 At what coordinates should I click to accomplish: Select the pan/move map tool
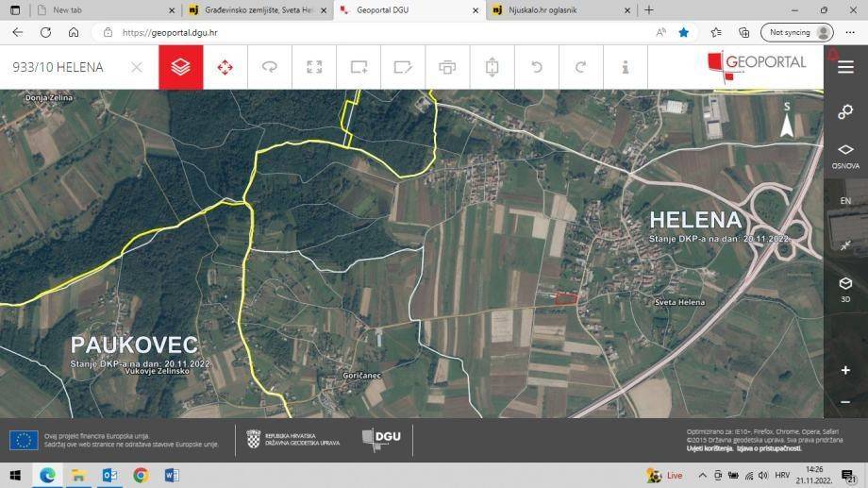[x=225, y=67]
